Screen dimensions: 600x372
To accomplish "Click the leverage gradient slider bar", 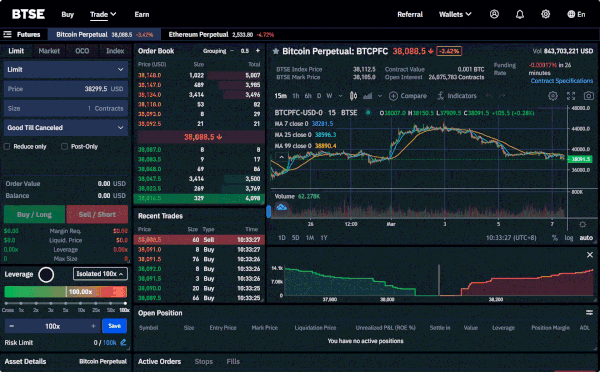I will point(65,292).
